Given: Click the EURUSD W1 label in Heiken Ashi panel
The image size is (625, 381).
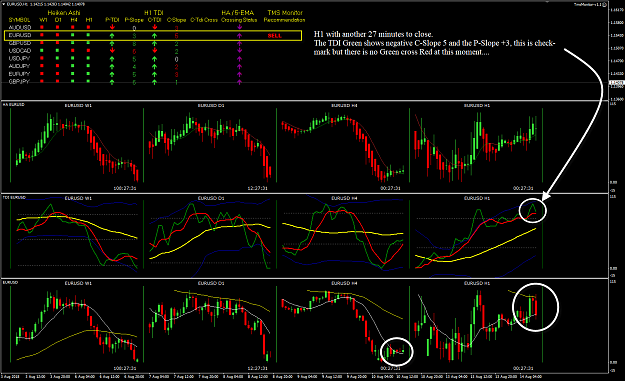Looking at the screenshot, I should (x=78, y=106).
